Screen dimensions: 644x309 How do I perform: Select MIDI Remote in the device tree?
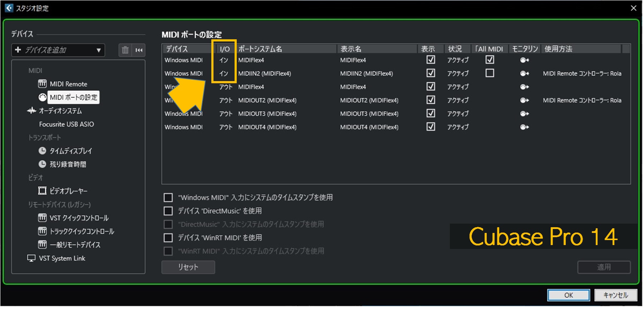(x=69, y=84)
